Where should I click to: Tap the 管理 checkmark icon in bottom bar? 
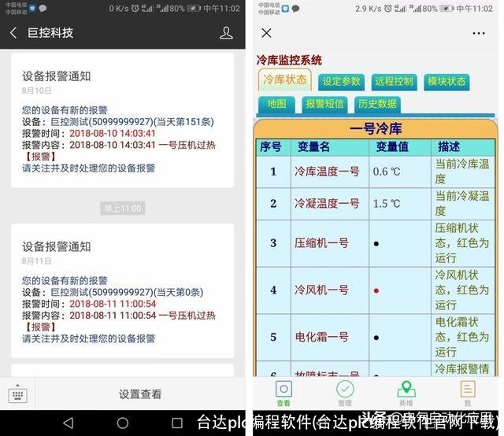(x=345, y=394)
